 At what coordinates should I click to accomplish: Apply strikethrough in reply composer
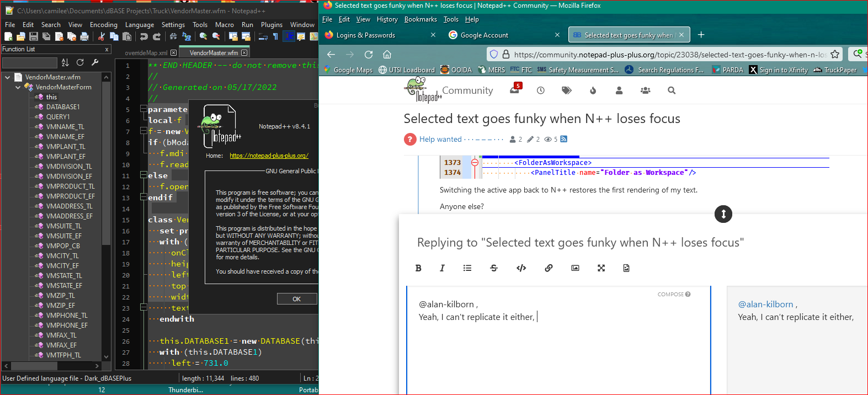(494, 268)
